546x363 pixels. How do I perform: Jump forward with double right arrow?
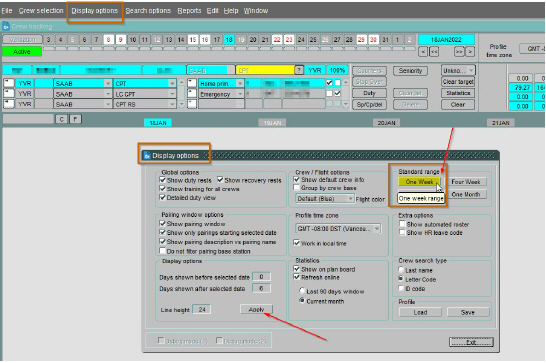459,52
